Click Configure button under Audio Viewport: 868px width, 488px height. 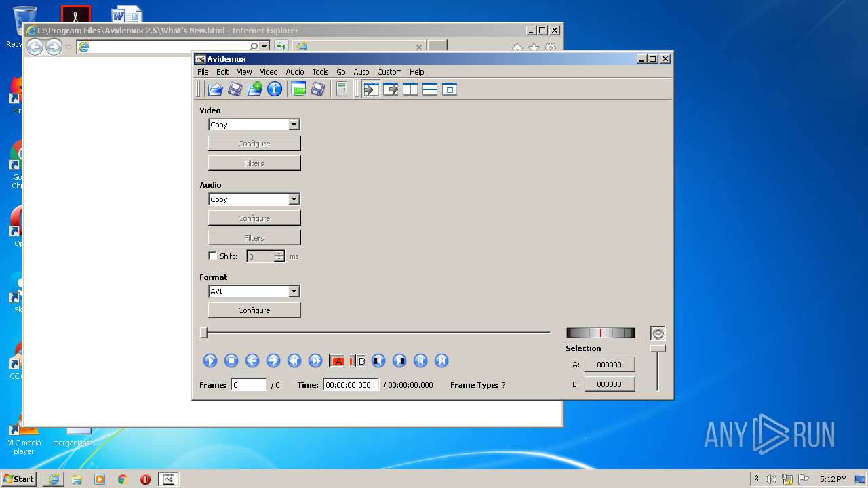tap(254, 218)
